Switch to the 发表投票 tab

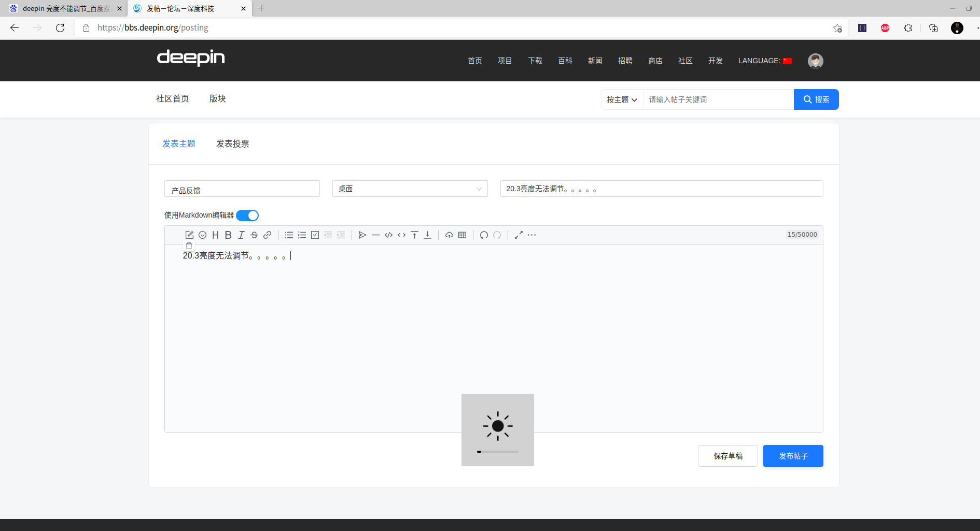[233, 143]
